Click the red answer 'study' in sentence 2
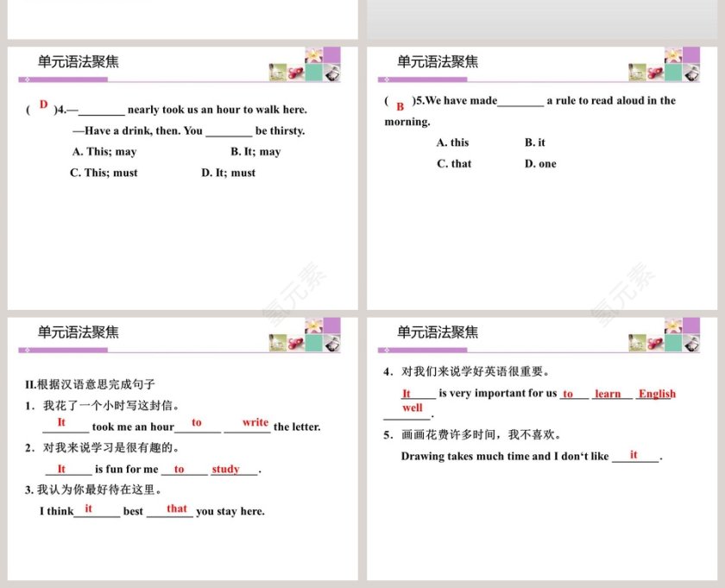The image size is (725, 588). 225,469
